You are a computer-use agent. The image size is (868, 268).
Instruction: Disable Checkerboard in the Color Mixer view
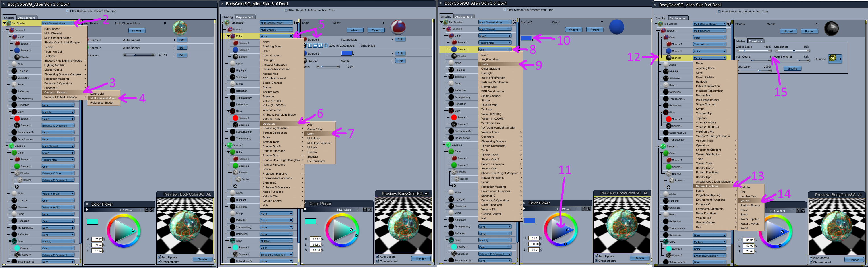click(378, 261)
